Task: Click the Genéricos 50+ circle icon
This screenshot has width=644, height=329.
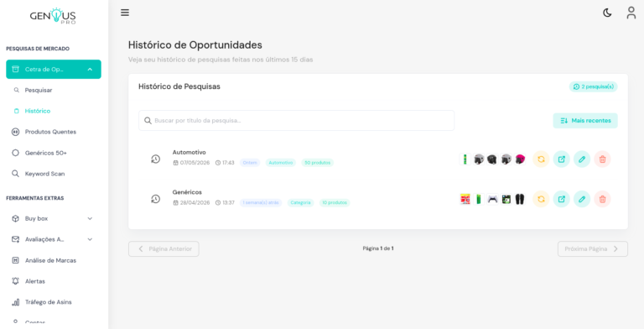Action: pyautogui.click(x=15, y=153)
